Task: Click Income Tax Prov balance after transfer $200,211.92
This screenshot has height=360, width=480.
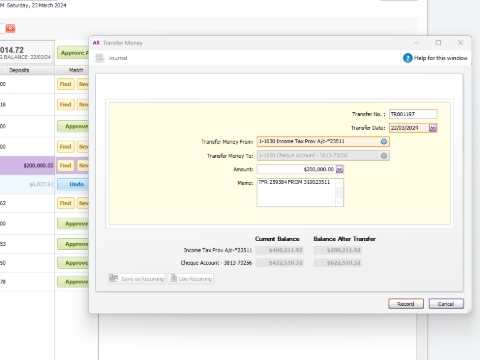Action: pos(338,250)
